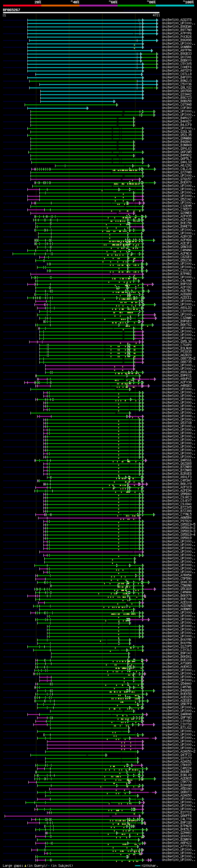
Task: Select hit label UniRef100_C0P3K0
Action: pyautogui.click(x=177, y=108)
